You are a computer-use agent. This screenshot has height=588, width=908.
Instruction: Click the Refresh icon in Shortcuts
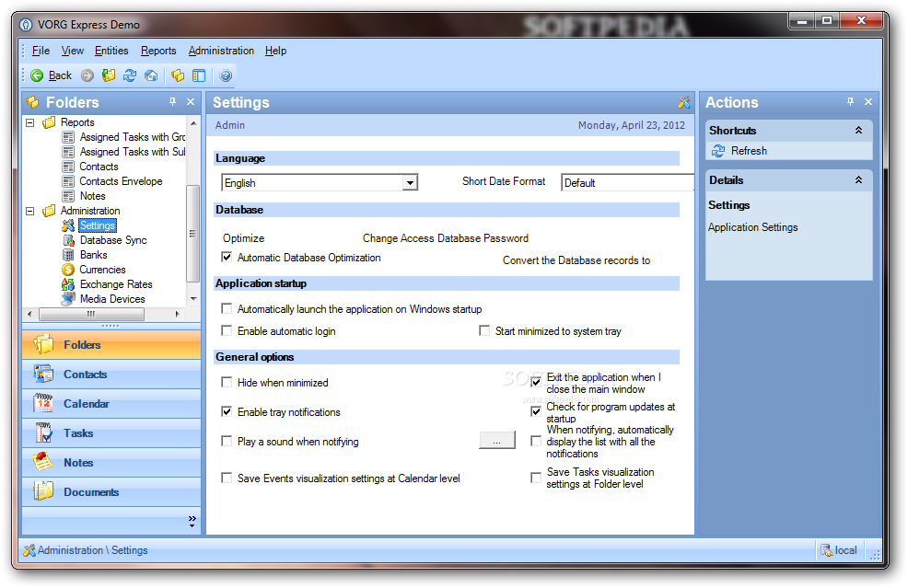tap(718, 151)
